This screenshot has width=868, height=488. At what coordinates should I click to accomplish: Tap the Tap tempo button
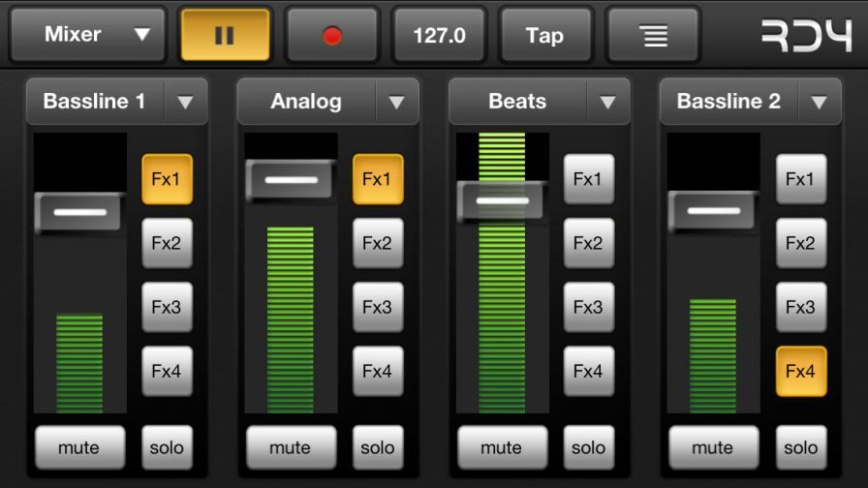tap(545, 36)
